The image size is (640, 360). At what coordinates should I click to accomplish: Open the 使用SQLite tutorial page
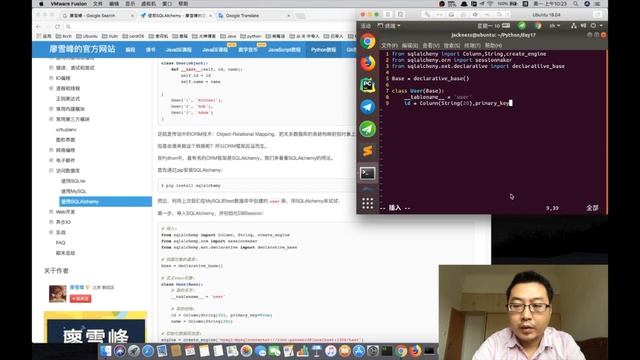tap(73, 181)
